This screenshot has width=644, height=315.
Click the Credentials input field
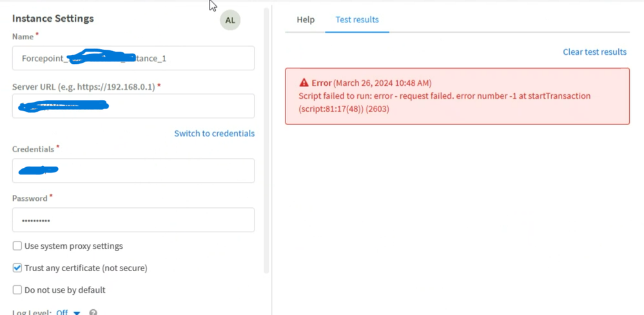coord(133,170)
